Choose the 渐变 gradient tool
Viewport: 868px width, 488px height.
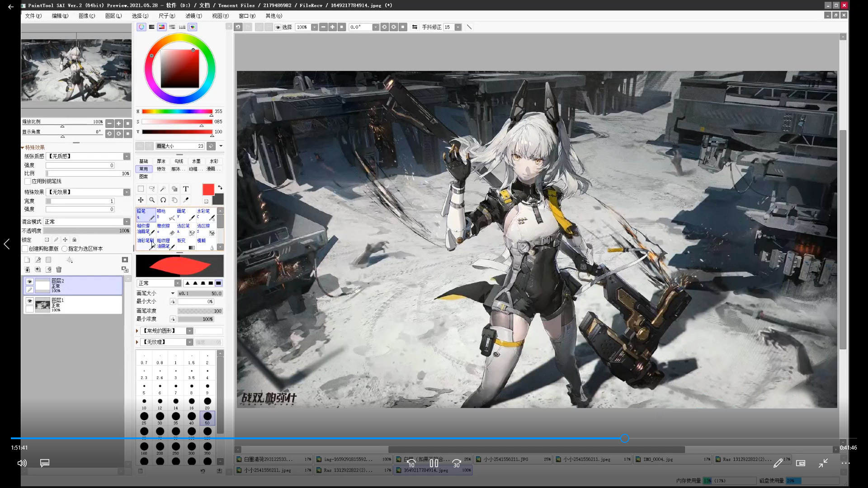pyautogui.click(x=185, y=244)
